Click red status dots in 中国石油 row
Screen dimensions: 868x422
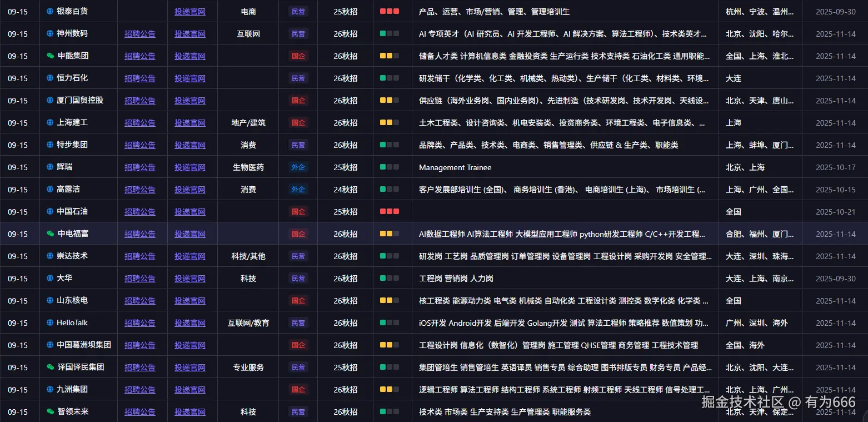[390, 211]
